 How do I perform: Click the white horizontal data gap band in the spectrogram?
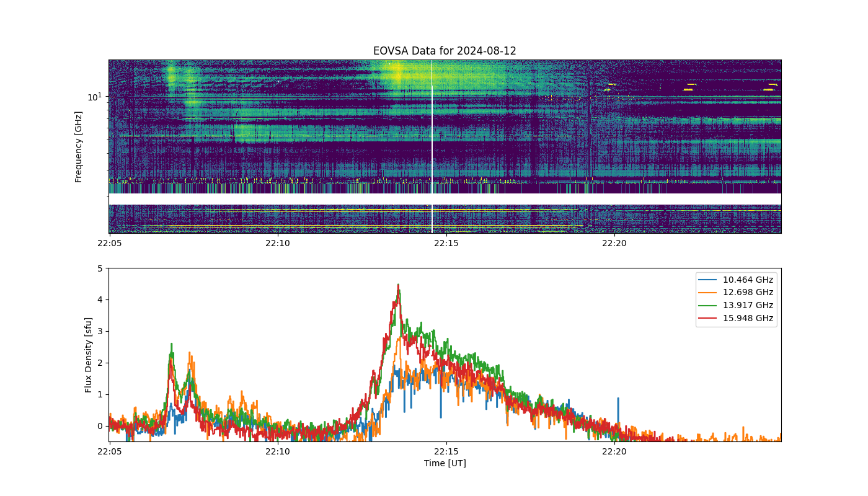445,199
